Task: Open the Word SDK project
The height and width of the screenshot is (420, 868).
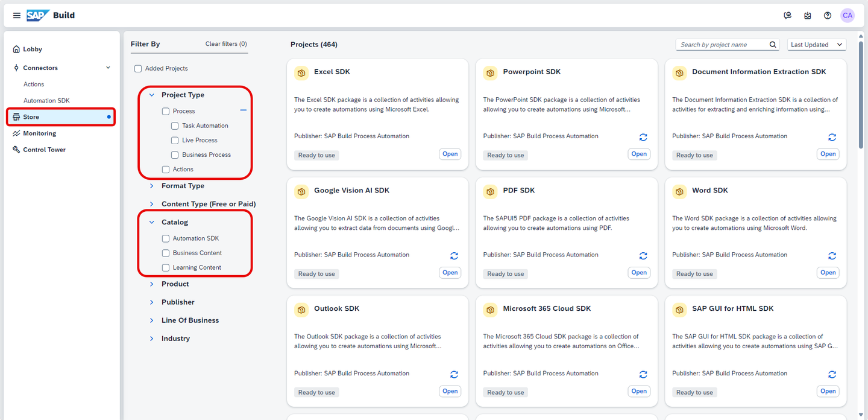Action: (828, 273)
